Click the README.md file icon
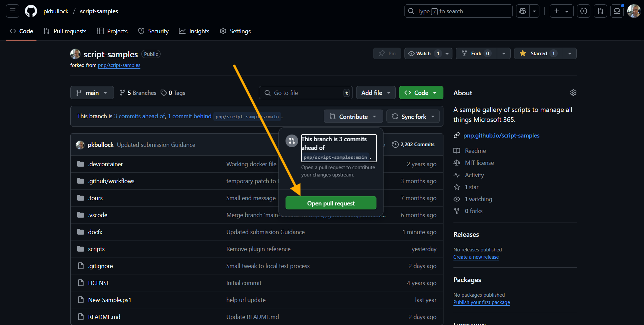Image resolution: width=644 pixels, height=325 pixels. (81, 317)
